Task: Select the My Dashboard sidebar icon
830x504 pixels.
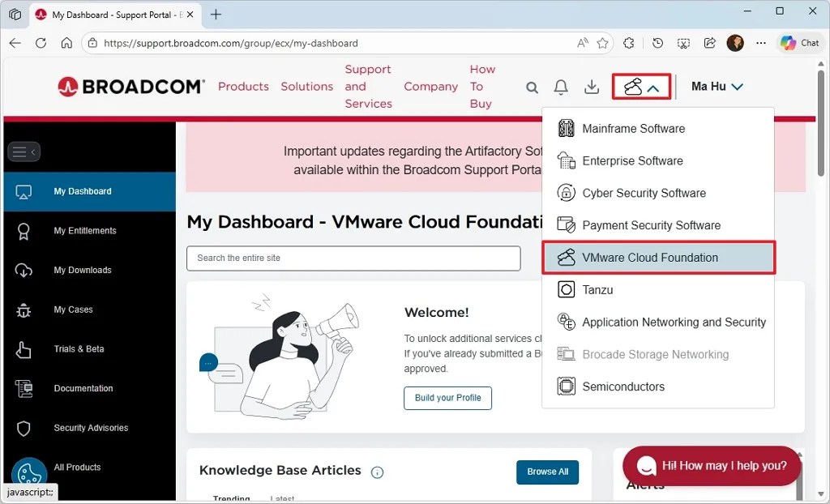Action: click(x=24, y=191)
